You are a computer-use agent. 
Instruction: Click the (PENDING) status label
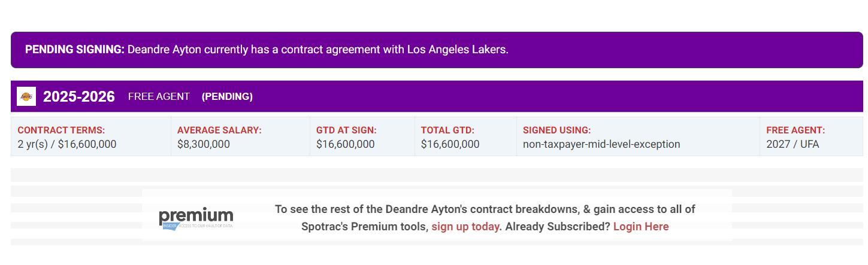click(x=227, y=96)
